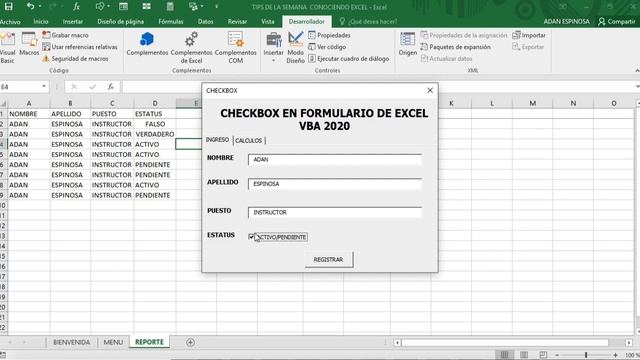This screenshot has height=360, width=640.
Task: Open the XML Origen pane
Action: (x=407, y=45)
